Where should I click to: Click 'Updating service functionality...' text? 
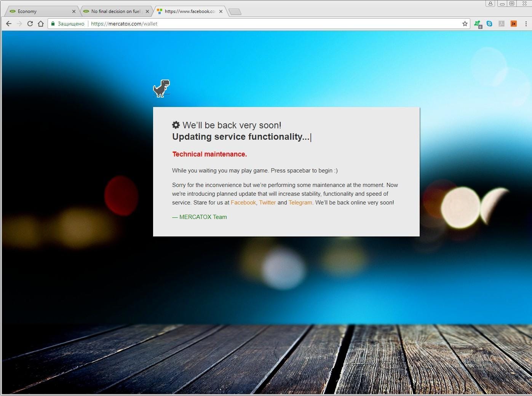pyautogui.click(x=241, y=137)
